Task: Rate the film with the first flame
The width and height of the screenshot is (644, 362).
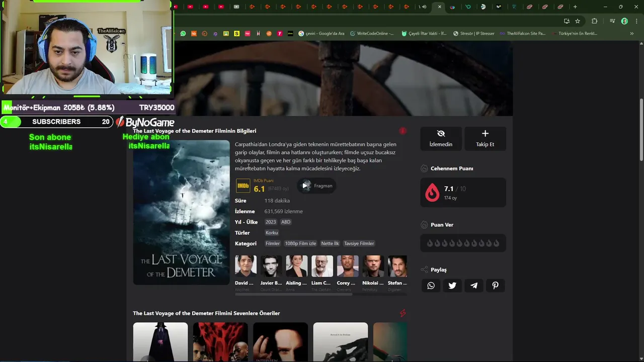Action: click(430, 243)
